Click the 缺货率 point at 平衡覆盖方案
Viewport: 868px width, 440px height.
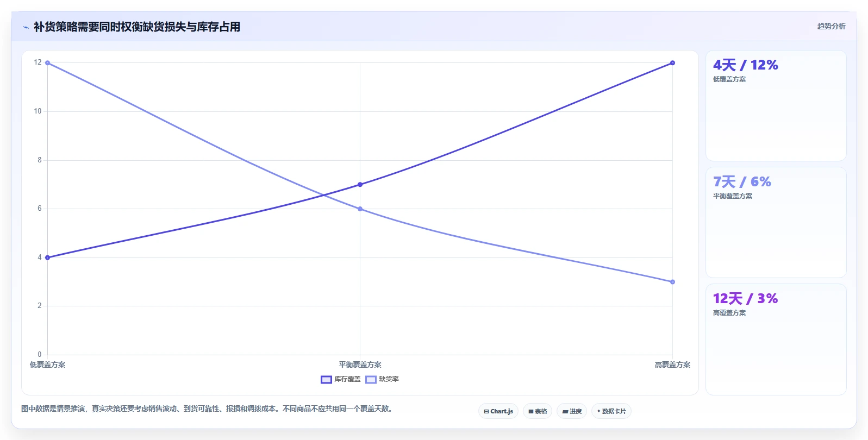click(x=360, y=209)
